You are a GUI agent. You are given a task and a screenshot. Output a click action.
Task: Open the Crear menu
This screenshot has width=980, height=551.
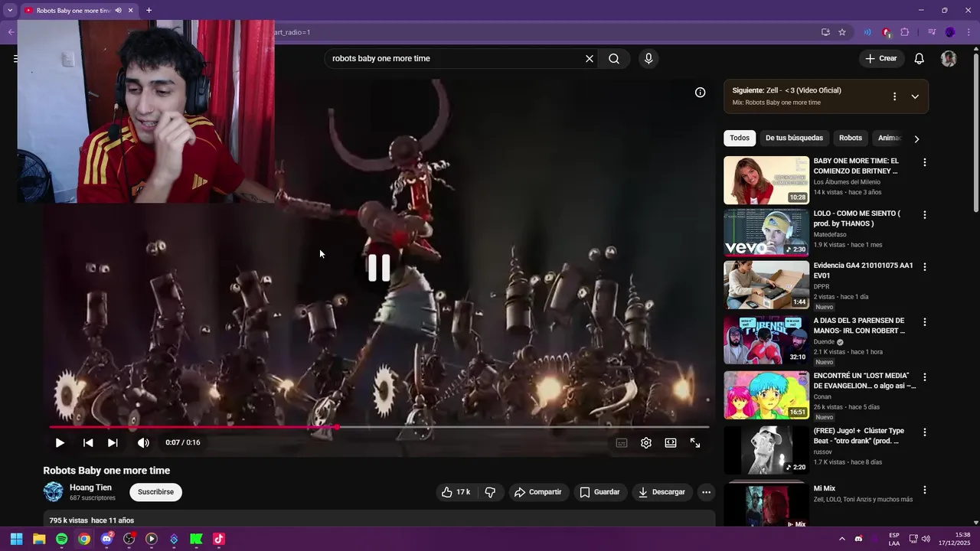coord(881,59)
